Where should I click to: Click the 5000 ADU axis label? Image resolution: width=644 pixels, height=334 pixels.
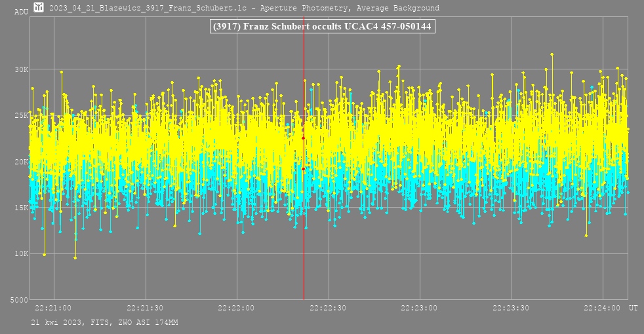point(19,300)
